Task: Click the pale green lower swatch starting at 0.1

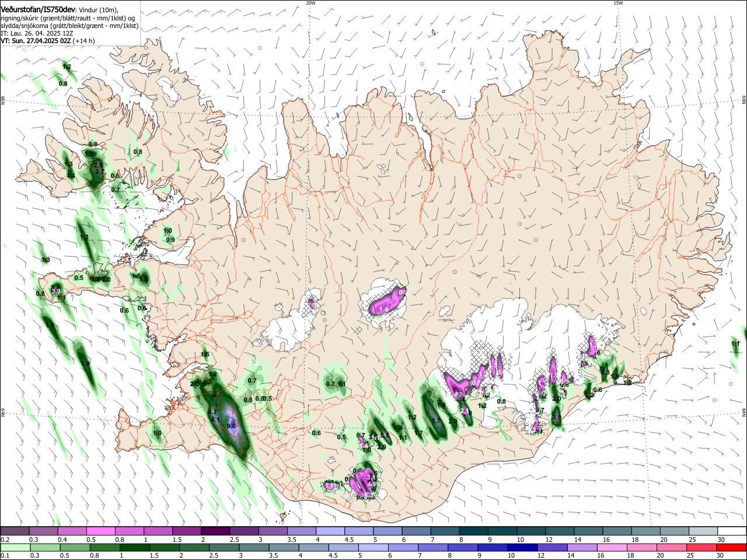Action: click(16, 547)
